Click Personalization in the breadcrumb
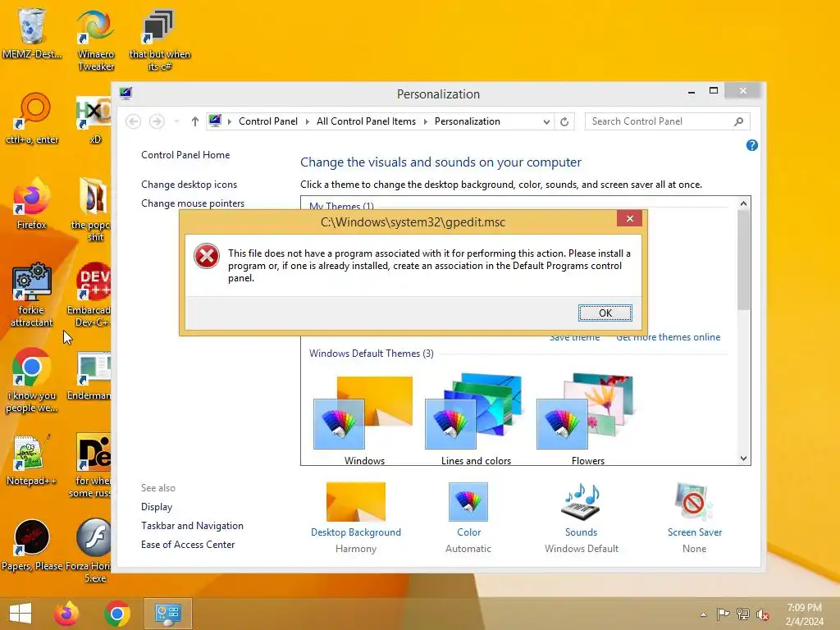This screenshot has width=840, height=630. (467, 121)
